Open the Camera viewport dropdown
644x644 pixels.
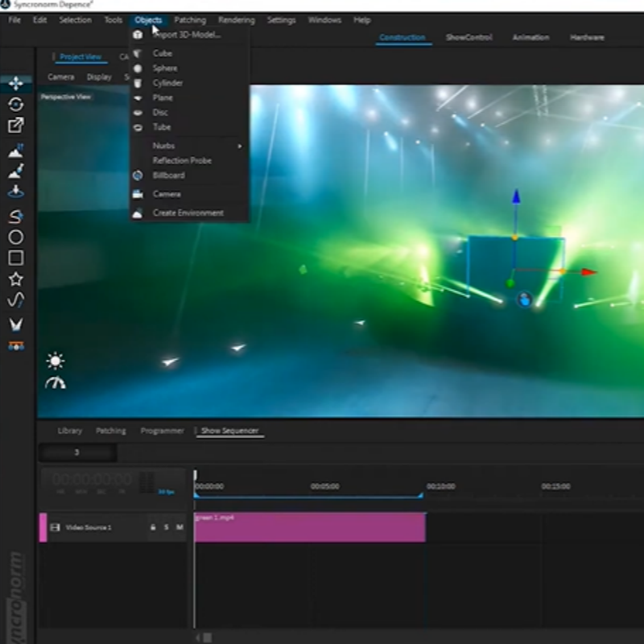(60, 77)
